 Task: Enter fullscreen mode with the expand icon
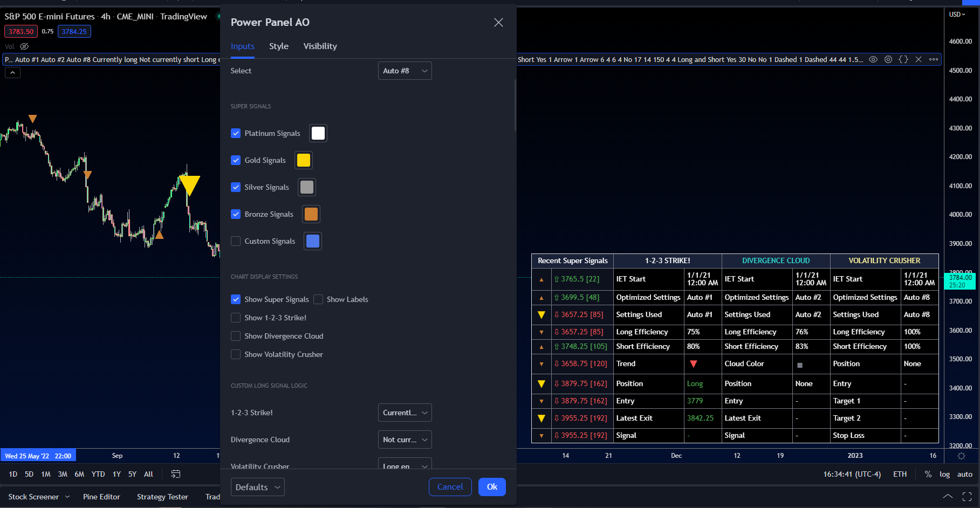[968, 496]
